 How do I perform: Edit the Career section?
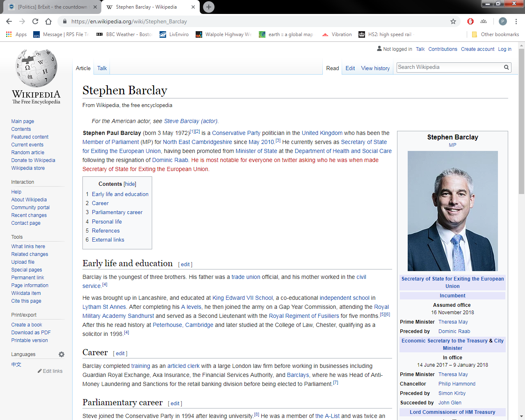point(120,354)
